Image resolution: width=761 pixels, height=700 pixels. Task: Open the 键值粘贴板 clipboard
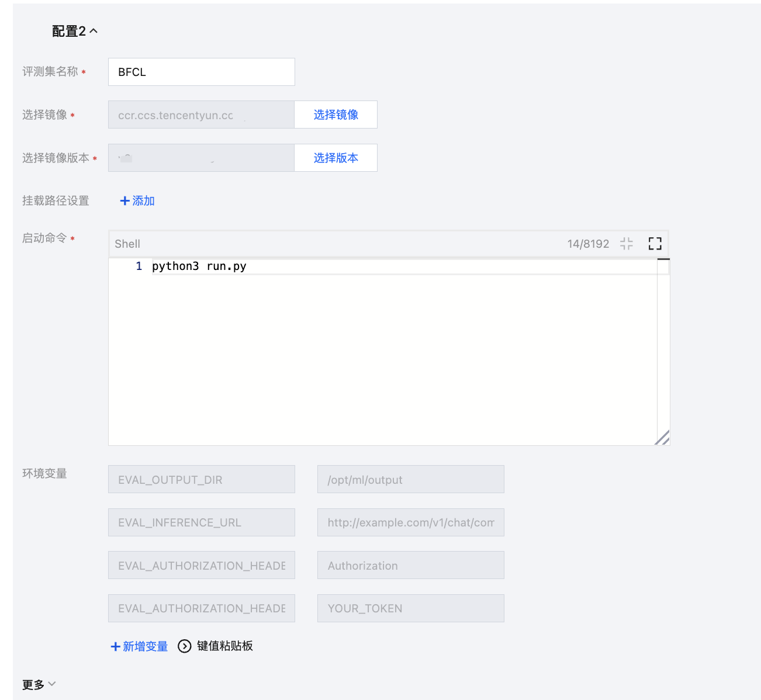215,646
